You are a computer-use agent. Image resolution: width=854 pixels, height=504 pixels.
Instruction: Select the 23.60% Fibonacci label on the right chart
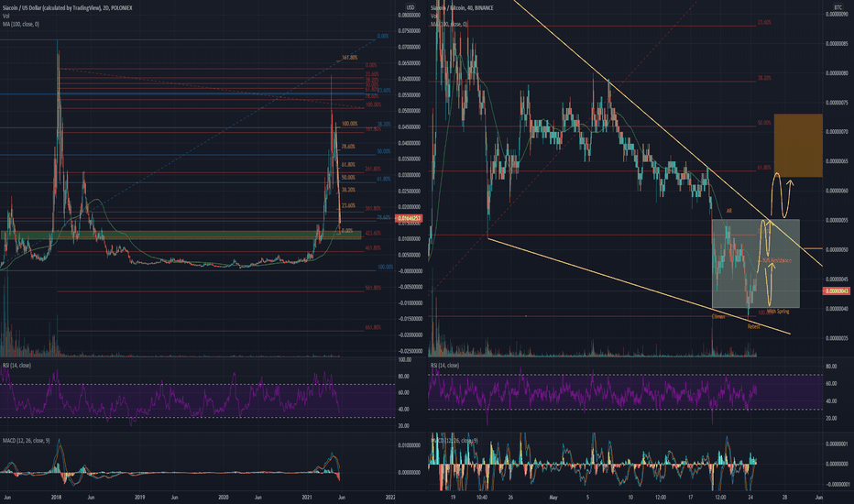764,23
